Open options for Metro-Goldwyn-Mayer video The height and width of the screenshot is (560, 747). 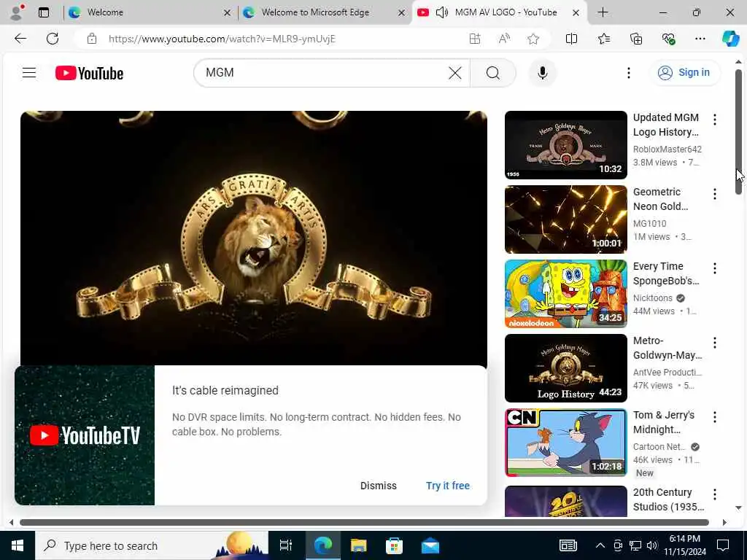[x=715, y=343]
